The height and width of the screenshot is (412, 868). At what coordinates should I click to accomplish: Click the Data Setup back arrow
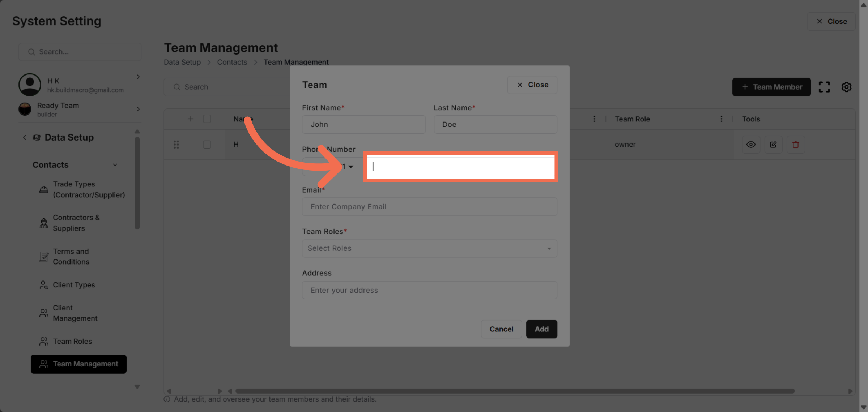(24, 137)
